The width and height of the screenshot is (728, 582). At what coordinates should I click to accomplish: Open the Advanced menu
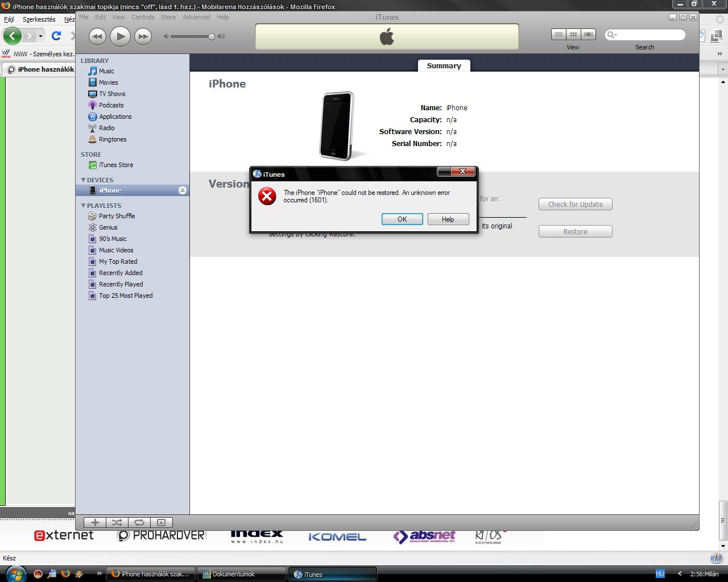tap(196, 17)
